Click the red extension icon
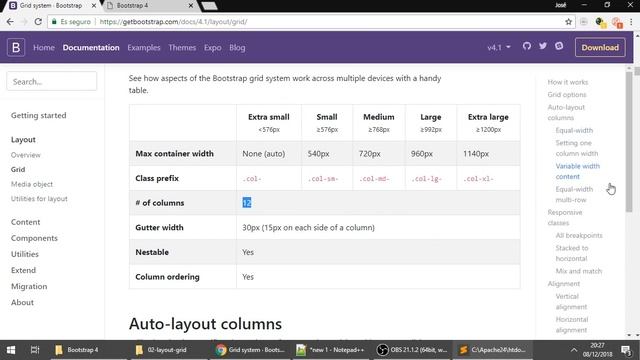This screenshot has width=640, height=360. pyautogui.click(x=617, y=22)
